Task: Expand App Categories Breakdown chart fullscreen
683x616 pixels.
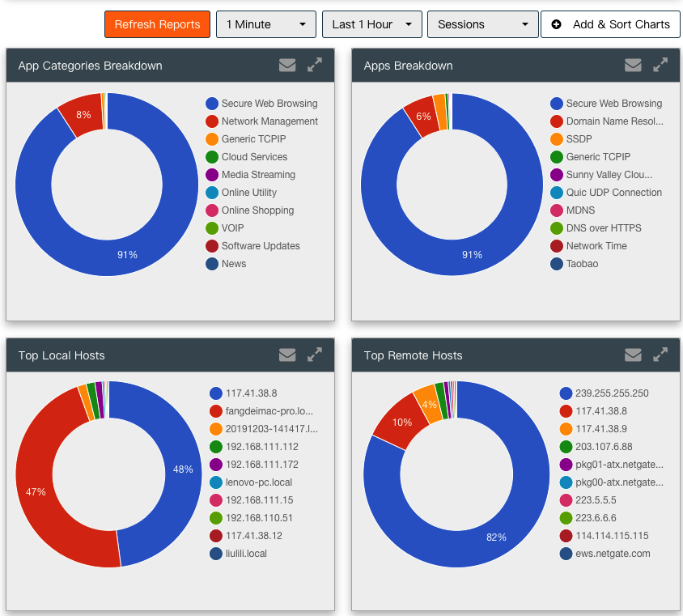Action: pyautogui.click(x=315, y=66)
